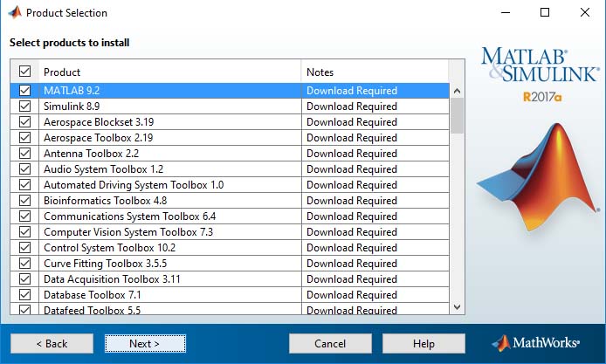
Task: Uncheck Data Acquisition Toolbox 3.11 checkbox
Action: (24, 279)
